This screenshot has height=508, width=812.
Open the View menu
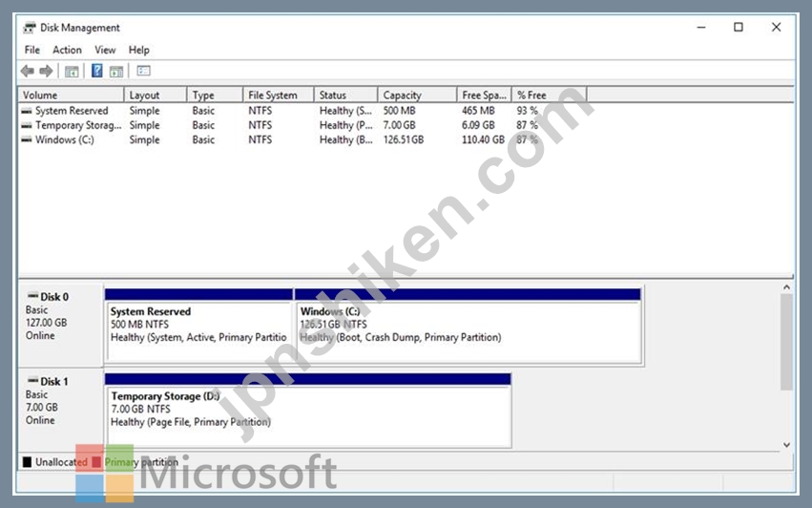[x=105, y=50]
